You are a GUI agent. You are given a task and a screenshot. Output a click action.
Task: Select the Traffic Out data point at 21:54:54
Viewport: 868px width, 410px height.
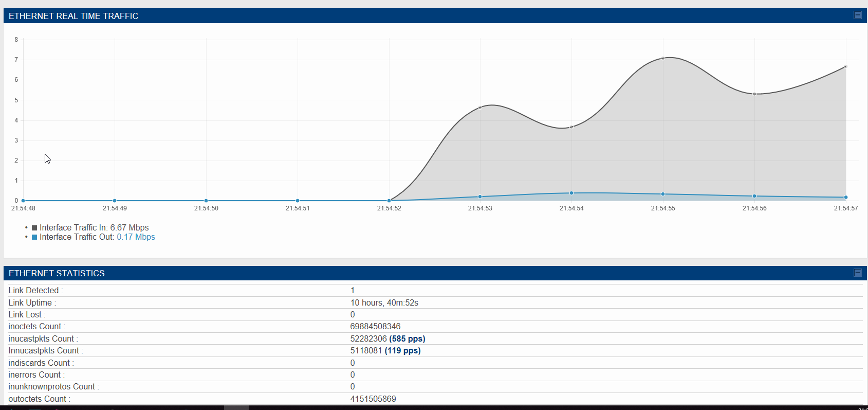point(571,193)
